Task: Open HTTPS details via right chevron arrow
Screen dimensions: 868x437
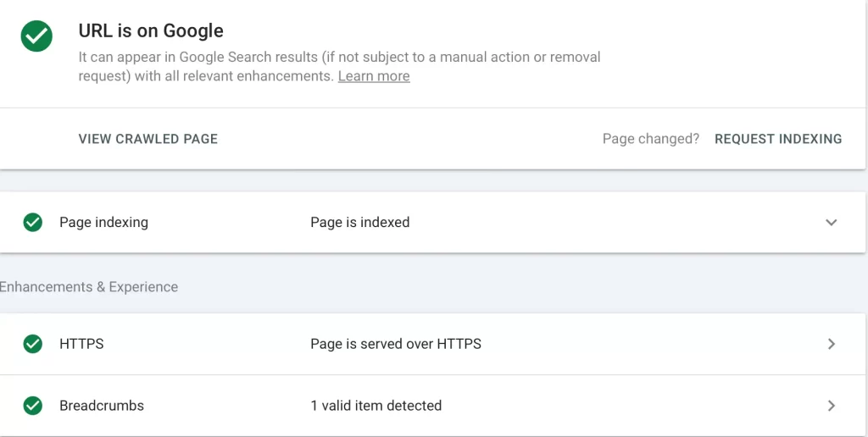Action: (831, 344)
